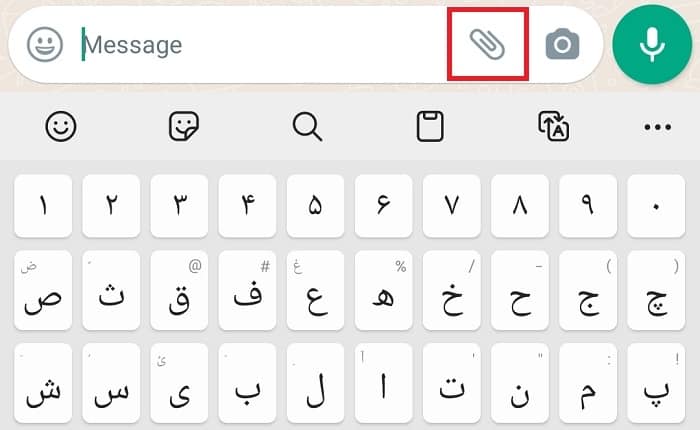Open the camera from message bar
This screenshot has height=430, width=700.
[x=562, y=44]
